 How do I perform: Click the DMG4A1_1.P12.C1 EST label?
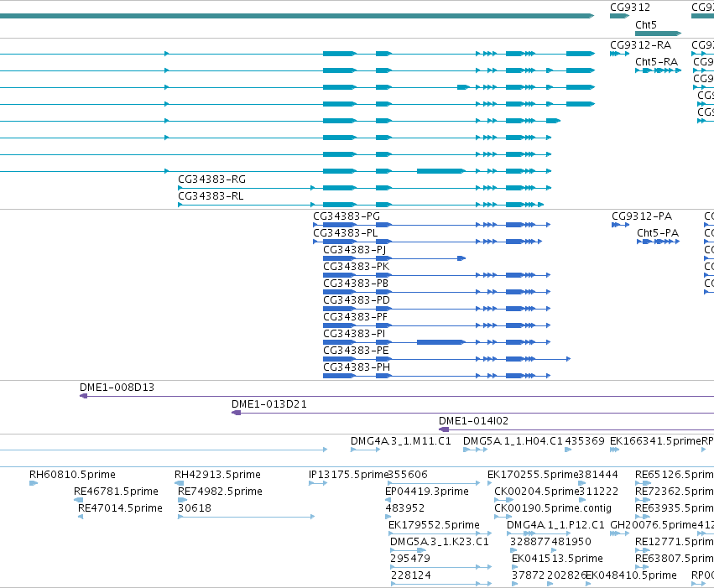(555, 525)
